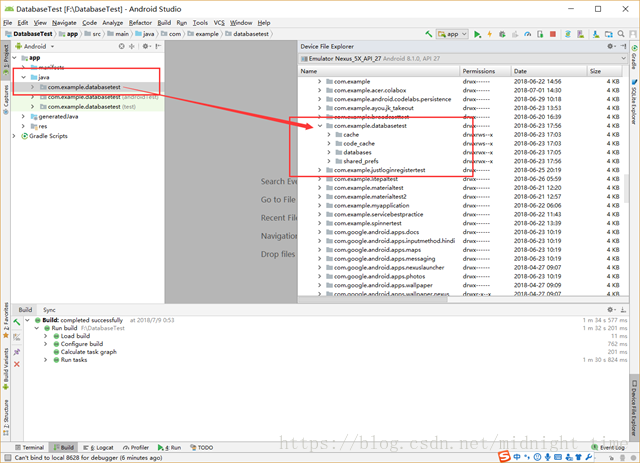Toggle the Favorites side tool window
The width and height of the screenshot is (640, 463).
6,320
